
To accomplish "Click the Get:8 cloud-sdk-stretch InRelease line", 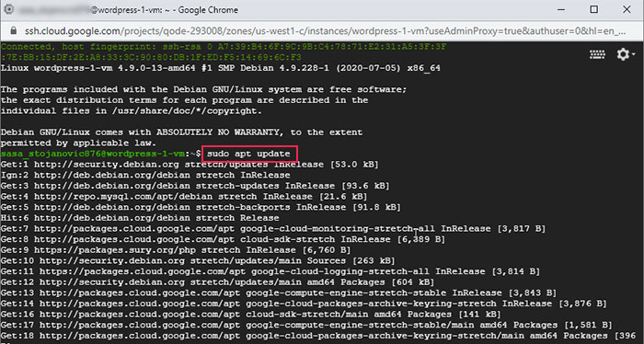I will pos(223,239).
